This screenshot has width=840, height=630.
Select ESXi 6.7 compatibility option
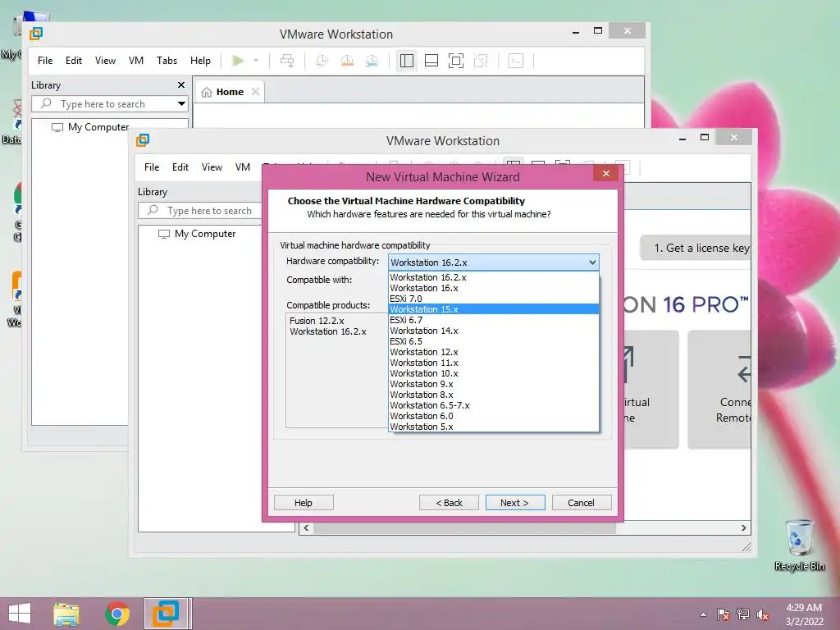pyautogui.click(x=493, y=320)
